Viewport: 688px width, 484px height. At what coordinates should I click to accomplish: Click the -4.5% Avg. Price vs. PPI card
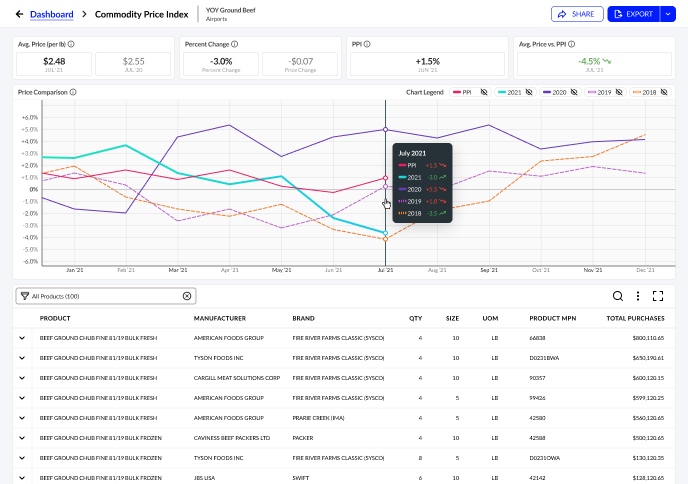[x=594, y=64]
